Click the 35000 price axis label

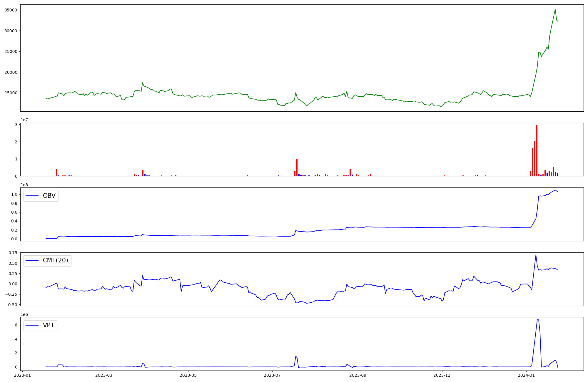[x=11, y=10]
